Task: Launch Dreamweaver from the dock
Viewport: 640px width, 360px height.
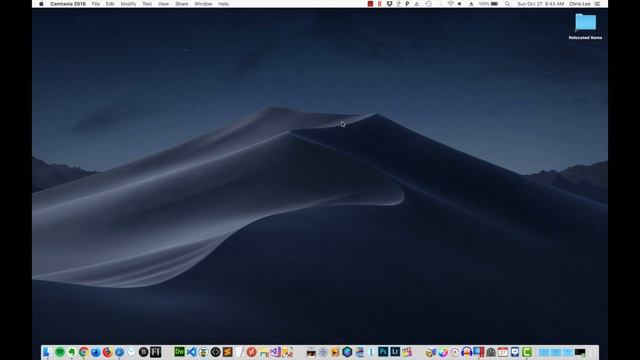Action: tap(179, 351)
